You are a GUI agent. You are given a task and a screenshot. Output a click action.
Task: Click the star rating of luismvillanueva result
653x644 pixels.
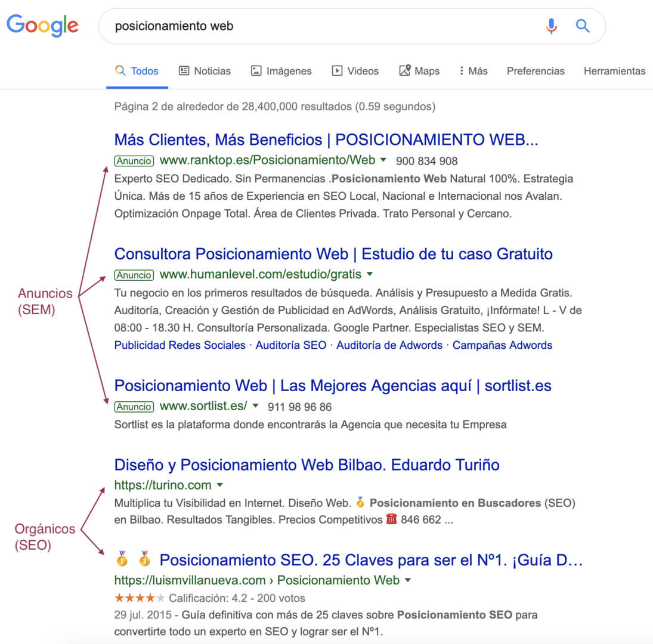pyautogui.click(x=140, y=598)
